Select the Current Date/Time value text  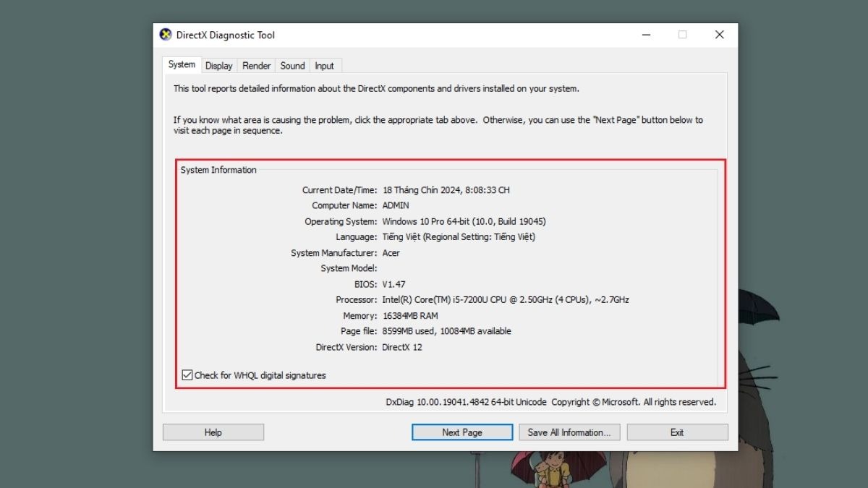tap(446, 190)
